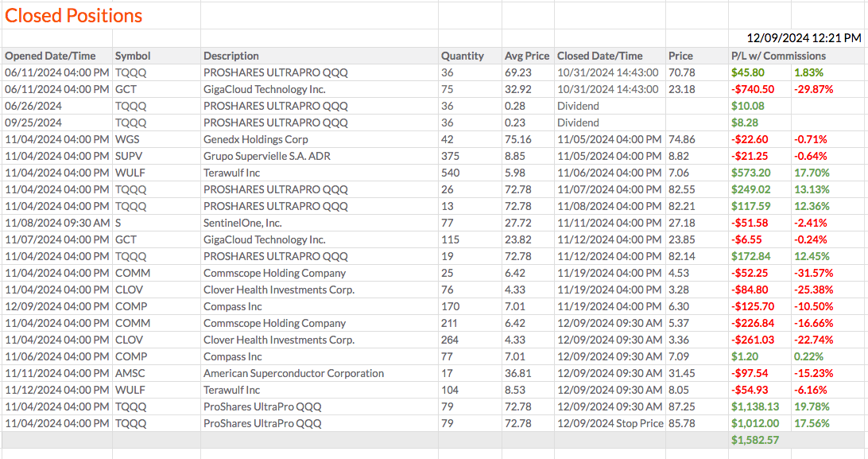This screenshot has width=868, height=459.
Task: Select the AMSC symbol cell
Action: coord(130,373)
